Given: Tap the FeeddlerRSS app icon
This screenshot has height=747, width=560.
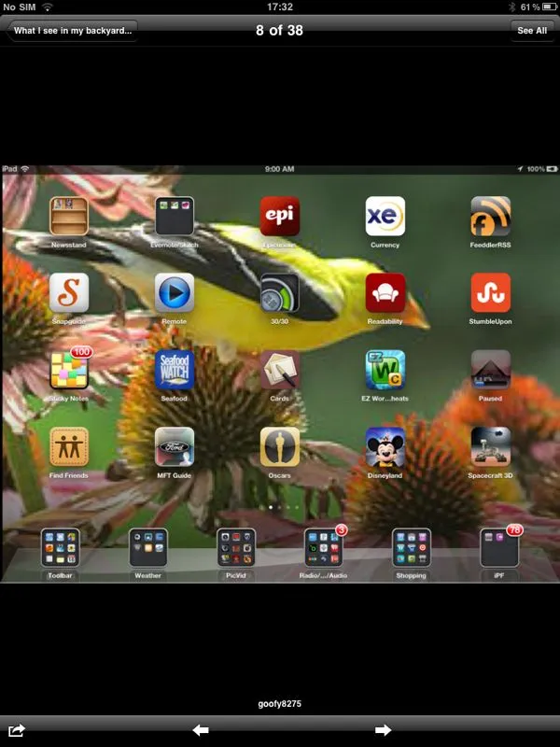Looking at the screenshot, I should point(490,217).
